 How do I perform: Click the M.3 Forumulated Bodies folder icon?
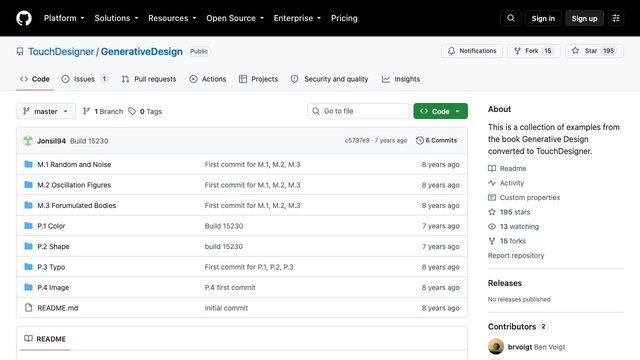[x=28, y=205]
